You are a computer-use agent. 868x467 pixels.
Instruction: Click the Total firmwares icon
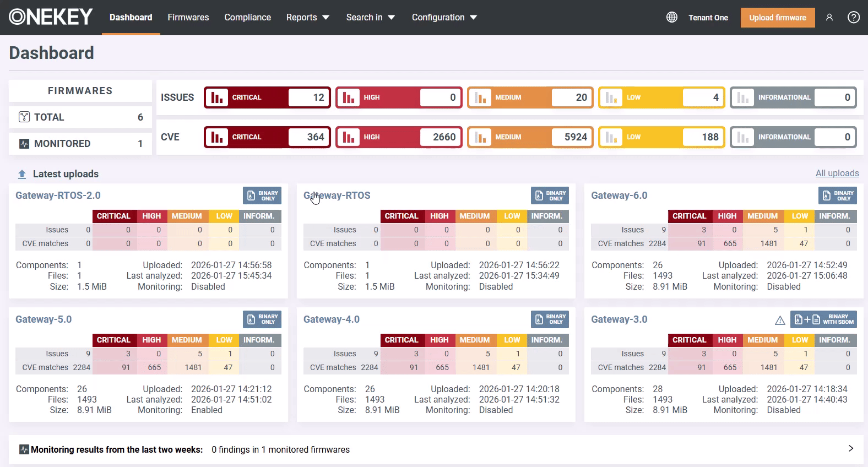tap(24, 117)
